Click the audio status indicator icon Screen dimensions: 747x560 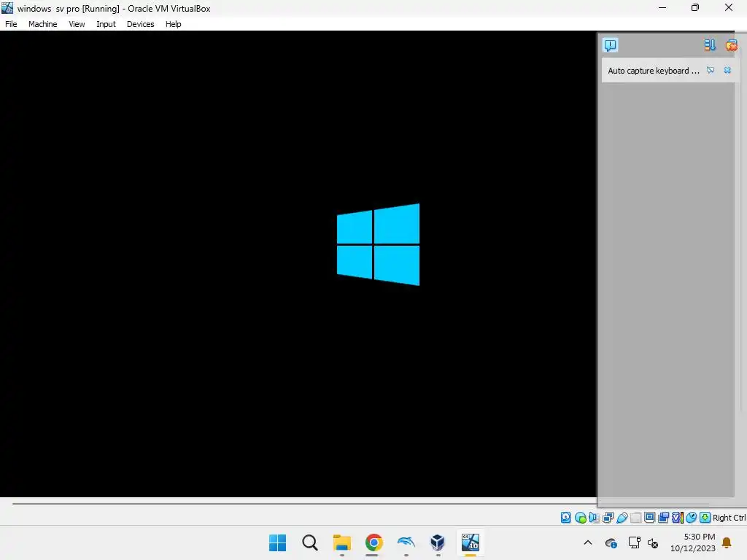pyautogui.click(x=594, y=518)
